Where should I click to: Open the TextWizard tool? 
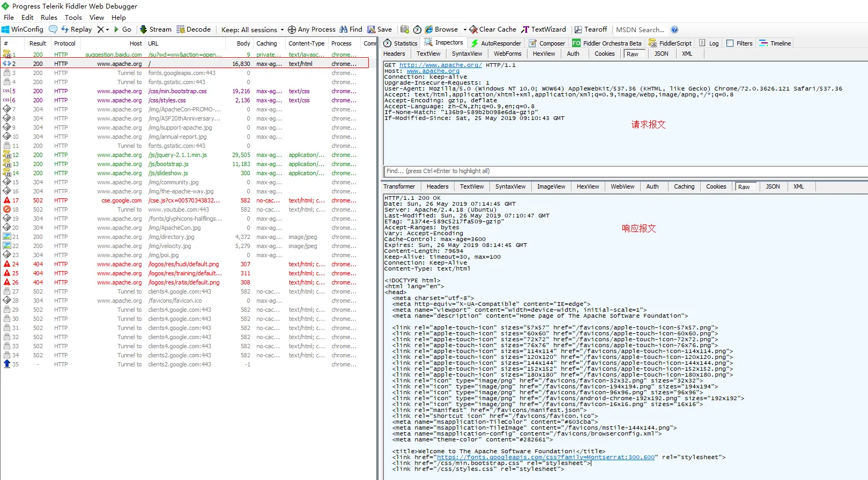pos(543,29)
